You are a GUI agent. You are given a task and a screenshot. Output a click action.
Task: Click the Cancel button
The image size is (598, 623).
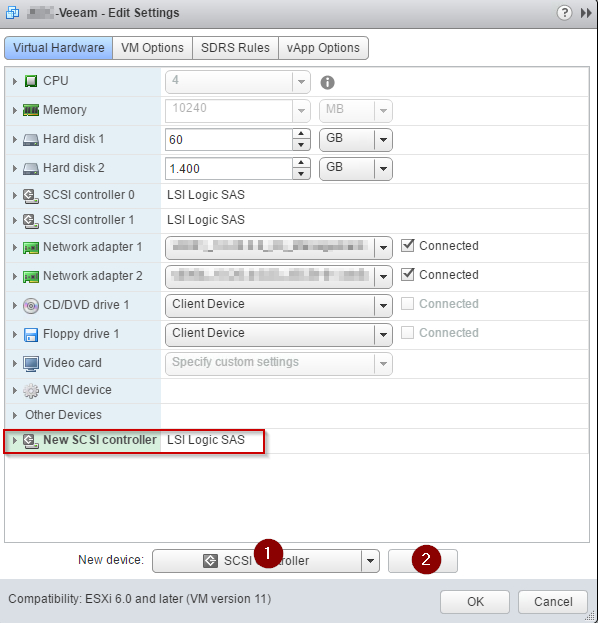(553, 602)
